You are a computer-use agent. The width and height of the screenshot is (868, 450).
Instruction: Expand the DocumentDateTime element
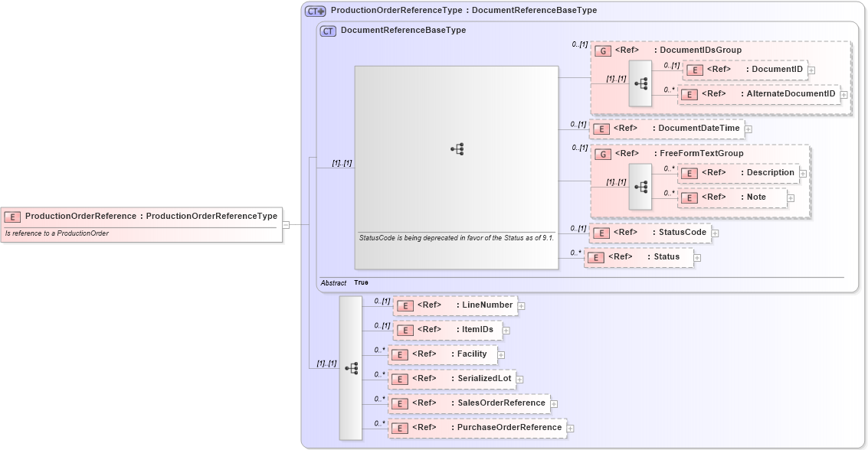coord(748,129)
